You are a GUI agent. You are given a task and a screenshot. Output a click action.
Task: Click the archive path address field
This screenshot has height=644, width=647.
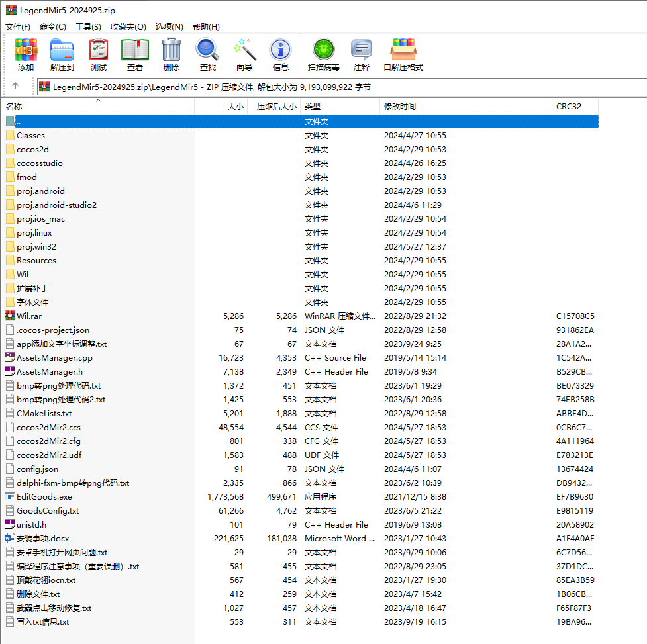[x=342, y=87]
